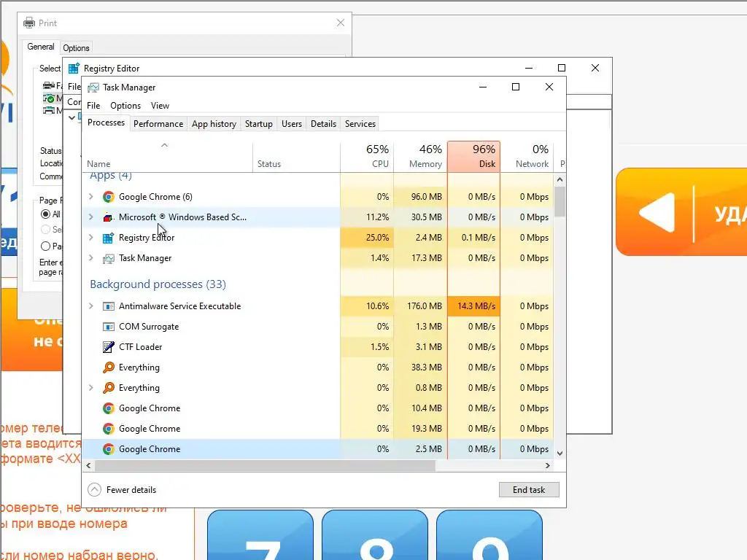This screenshot has height=560, width=747.
Task: Expand the Registry Editor process row
Action: tap(91, 237)
